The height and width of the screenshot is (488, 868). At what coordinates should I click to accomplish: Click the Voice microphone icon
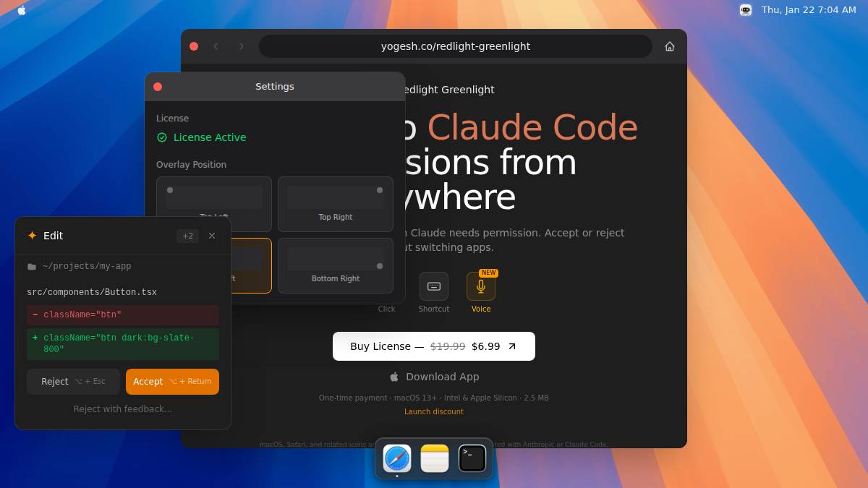coord(480,286)
